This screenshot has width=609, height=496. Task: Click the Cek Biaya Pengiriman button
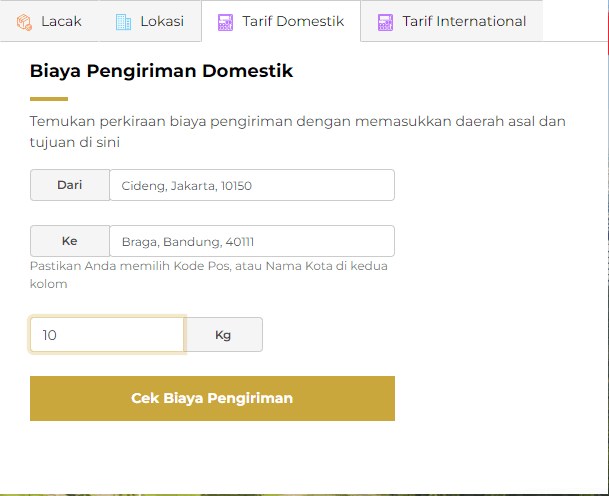pos(212,399)
